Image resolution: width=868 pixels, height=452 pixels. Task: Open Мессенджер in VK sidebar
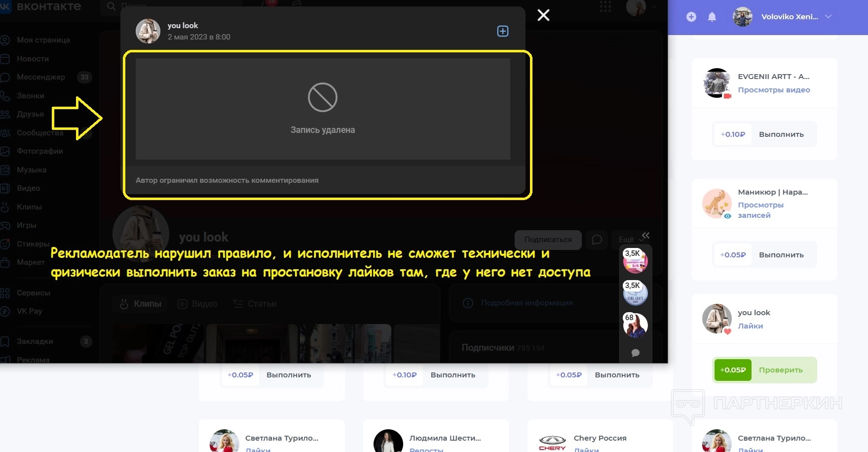coord(41,77)
